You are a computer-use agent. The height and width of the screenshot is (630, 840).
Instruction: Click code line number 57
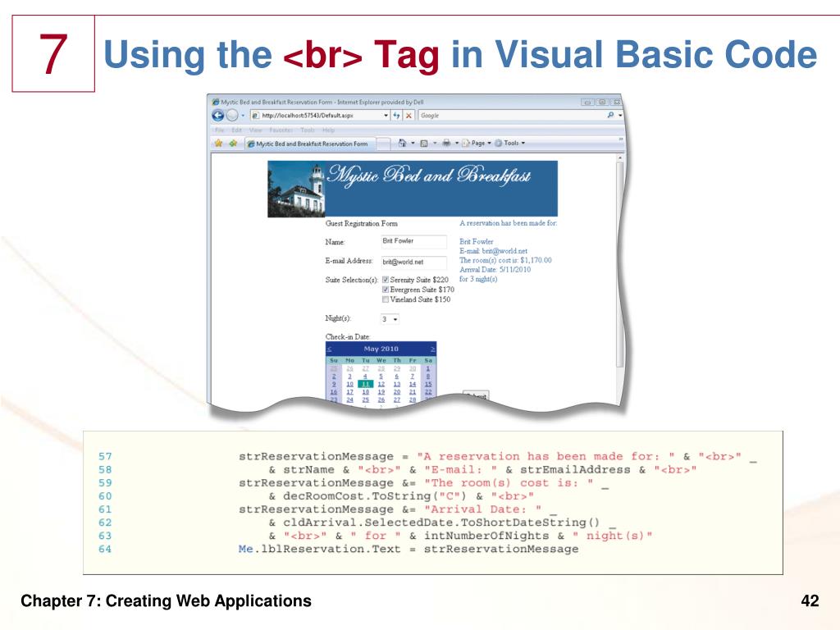coord(105,456)
